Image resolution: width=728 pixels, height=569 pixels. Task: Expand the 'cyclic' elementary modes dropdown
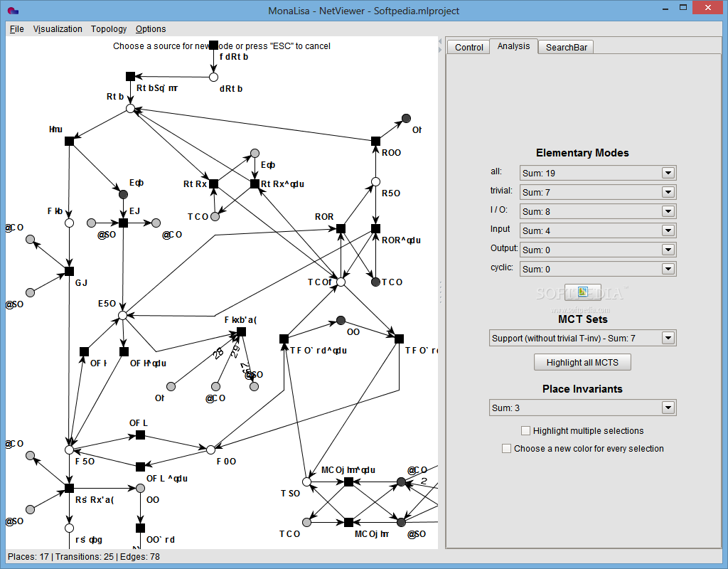(x=668, y=269)
